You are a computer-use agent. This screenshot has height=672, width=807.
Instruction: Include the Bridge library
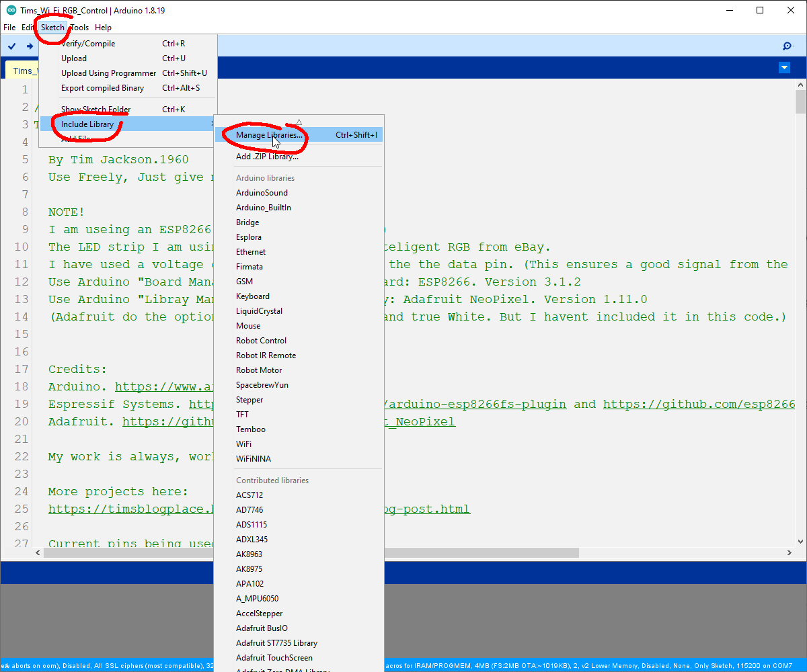[x=299, y=222]
